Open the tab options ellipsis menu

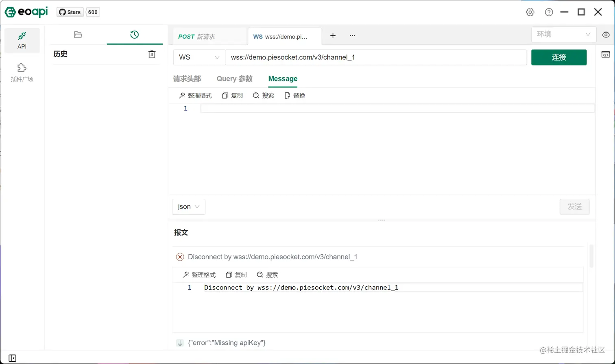[x=352, y=36]
